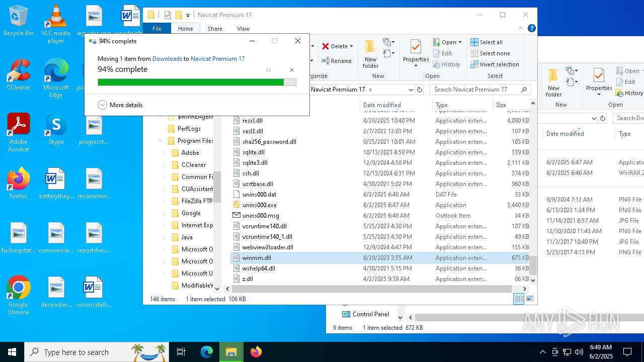This screenshot has width=644, height=362.
Task: Open VLC media player desktop icon
Action: (56, 24)
